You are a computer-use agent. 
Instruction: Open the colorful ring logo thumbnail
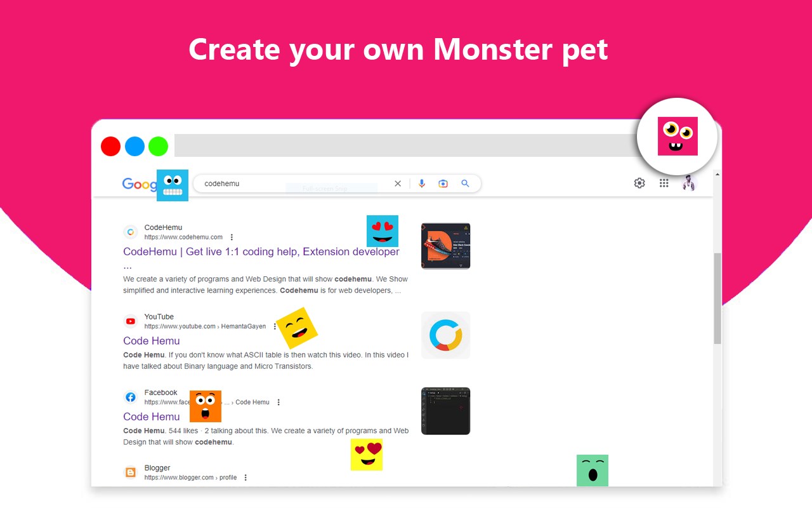(445, 335)
